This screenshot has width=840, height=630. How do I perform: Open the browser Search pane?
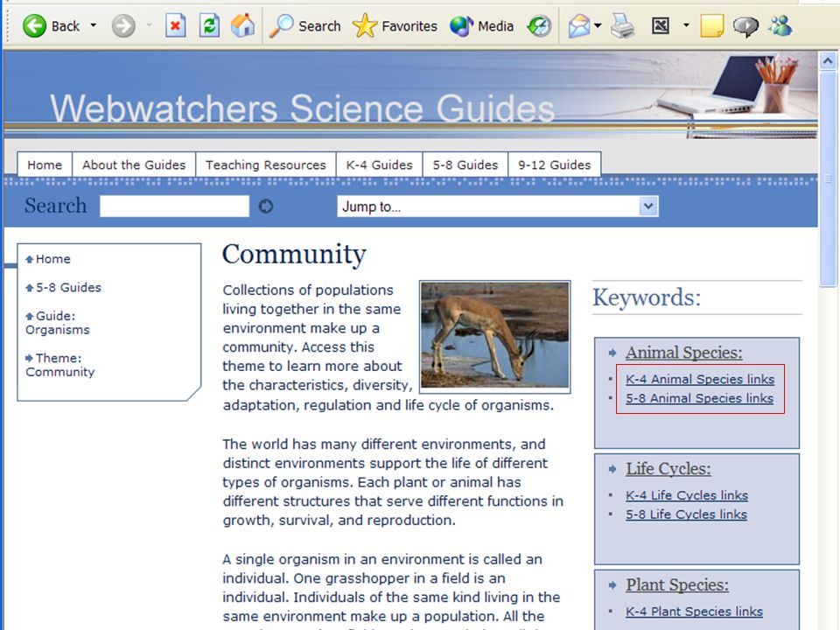click(x=304, y=25)
